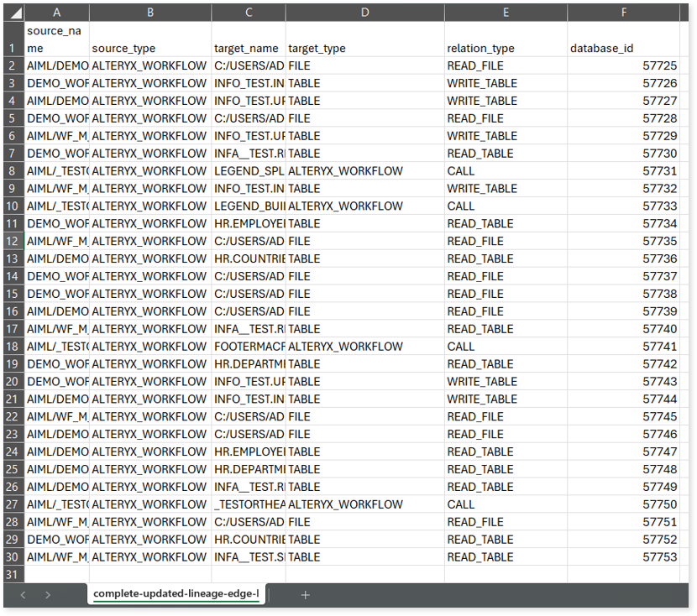Click CALL relation type in row 8

(x=506, y=171)
